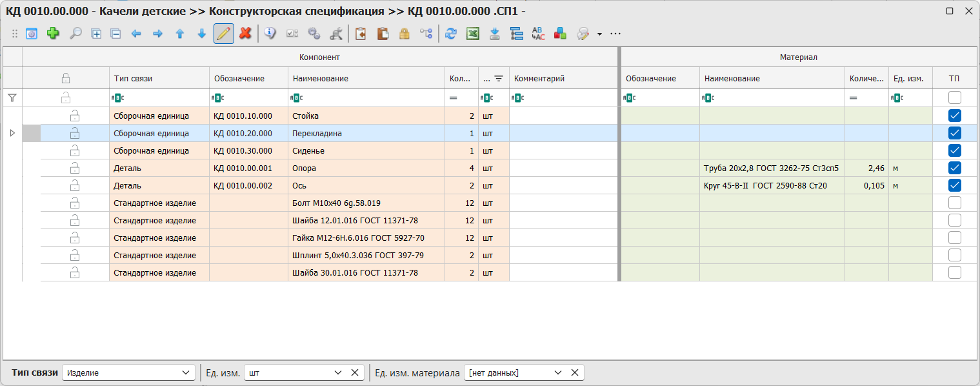
Task: Select the Ось row name cell
Action: (366, 186)
